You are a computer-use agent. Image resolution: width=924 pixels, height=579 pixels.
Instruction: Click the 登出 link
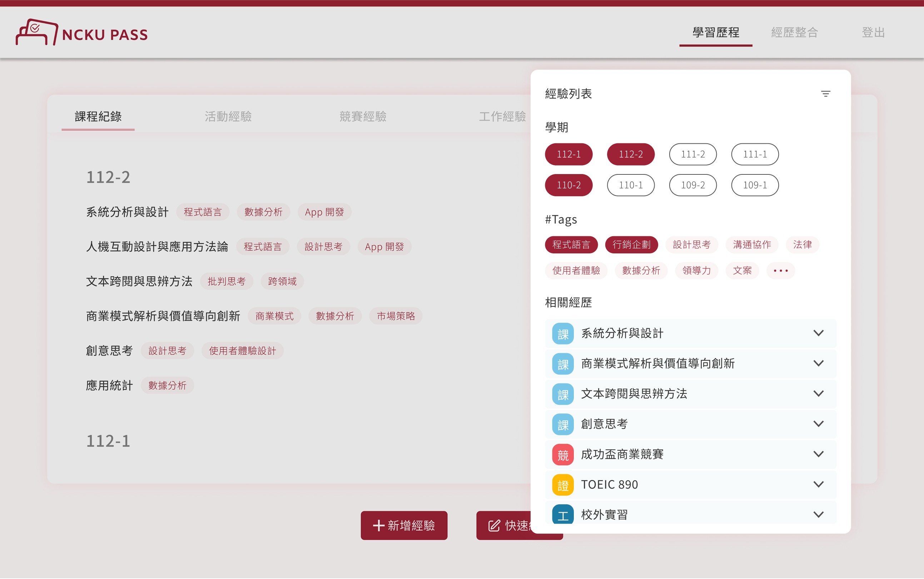(873, 33)
